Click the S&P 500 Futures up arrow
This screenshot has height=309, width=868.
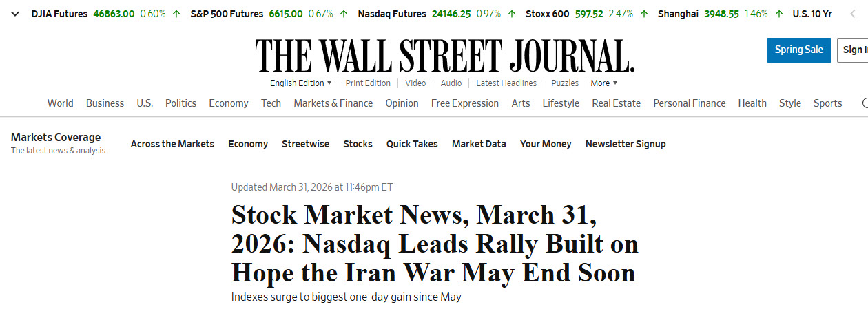344,14
